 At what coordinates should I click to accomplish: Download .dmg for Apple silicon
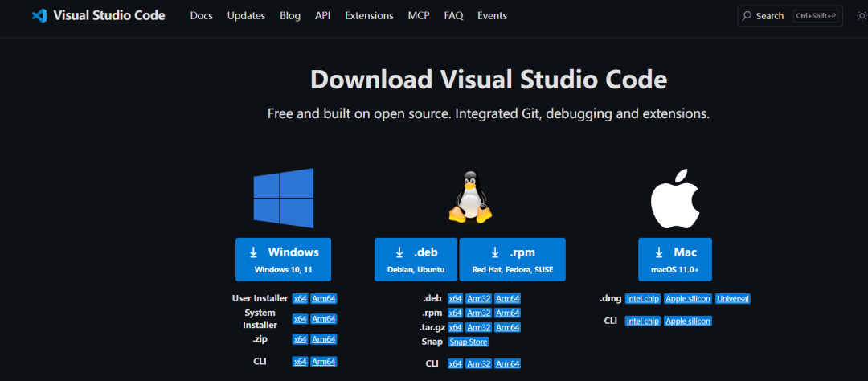tap(688, 298)
